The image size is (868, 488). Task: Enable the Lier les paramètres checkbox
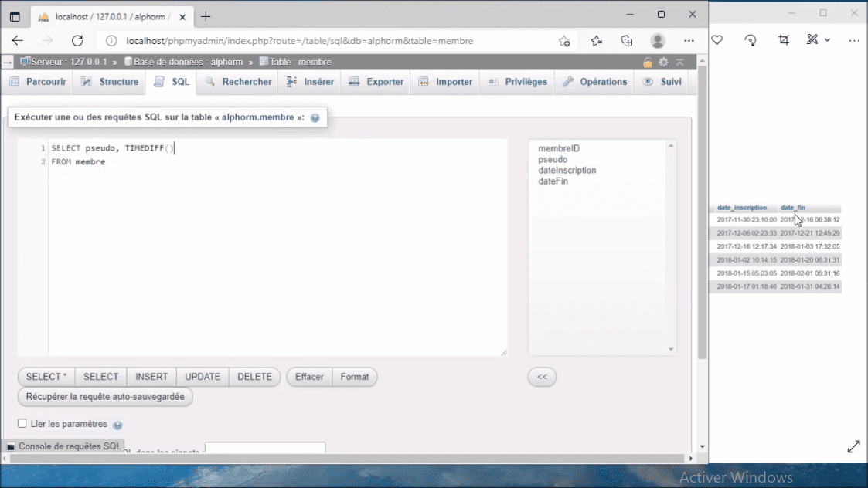point(22,423)
